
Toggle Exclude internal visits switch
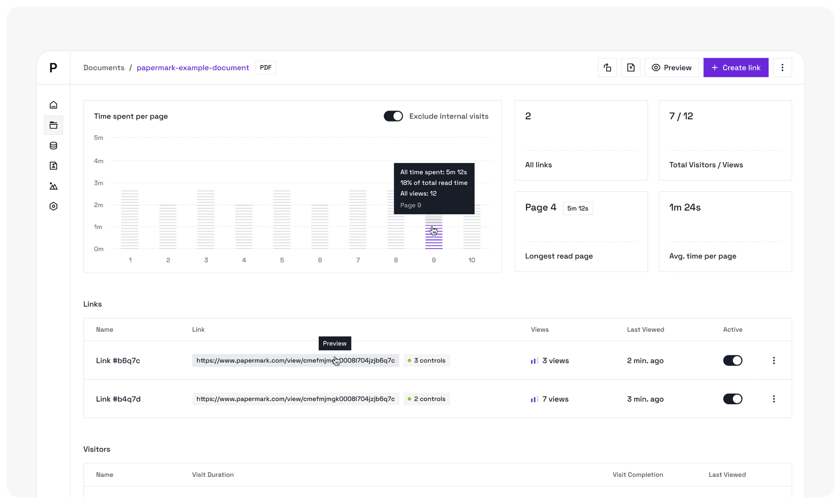pyautogui.click(x=393, y=116)
